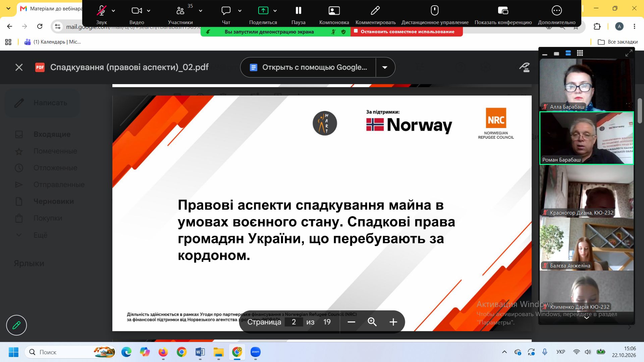Zoom out with the minus icon
Viewport: 644px width, 362px height.
coord(351,322)
